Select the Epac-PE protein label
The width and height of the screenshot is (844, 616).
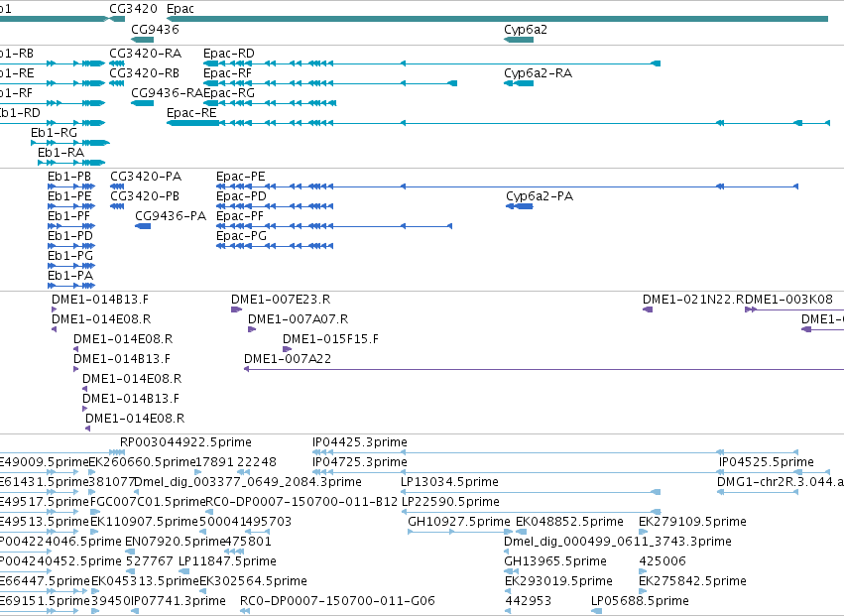pyautogui.click(x=241, y=177)
